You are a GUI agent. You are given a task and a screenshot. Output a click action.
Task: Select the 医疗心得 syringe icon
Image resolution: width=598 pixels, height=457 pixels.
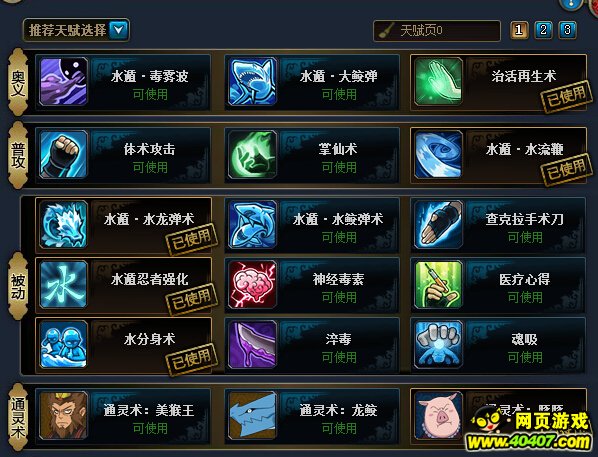pos(438,285)
